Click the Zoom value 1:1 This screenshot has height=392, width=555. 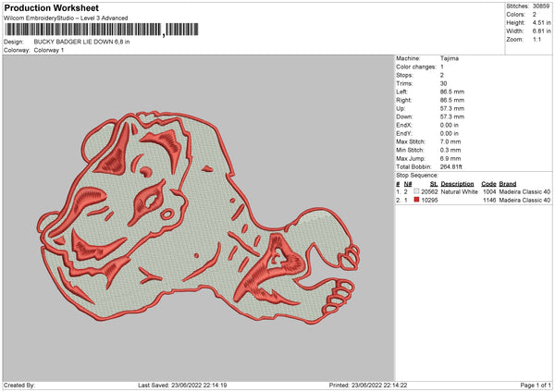coord(536,39)
